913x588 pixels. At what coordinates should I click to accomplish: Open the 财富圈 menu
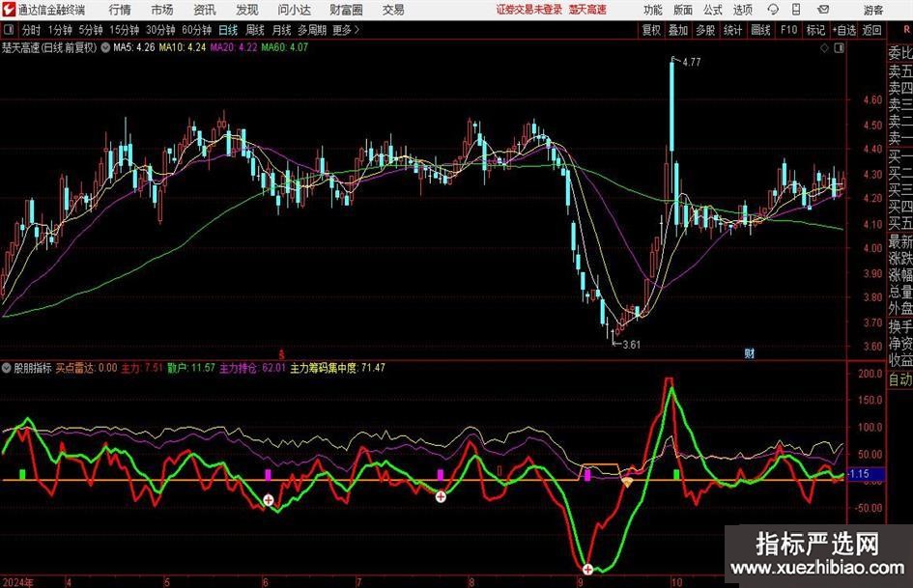[346, 10]
